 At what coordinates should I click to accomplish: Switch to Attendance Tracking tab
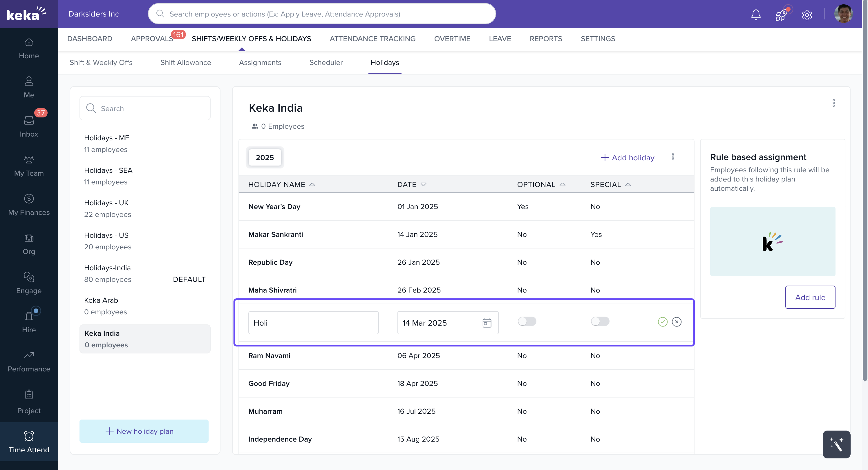(x=372, y=39)
